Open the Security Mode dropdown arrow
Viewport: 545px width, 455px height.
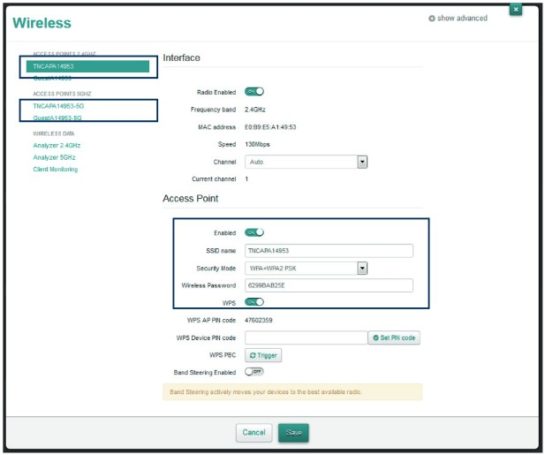[362, 268]
